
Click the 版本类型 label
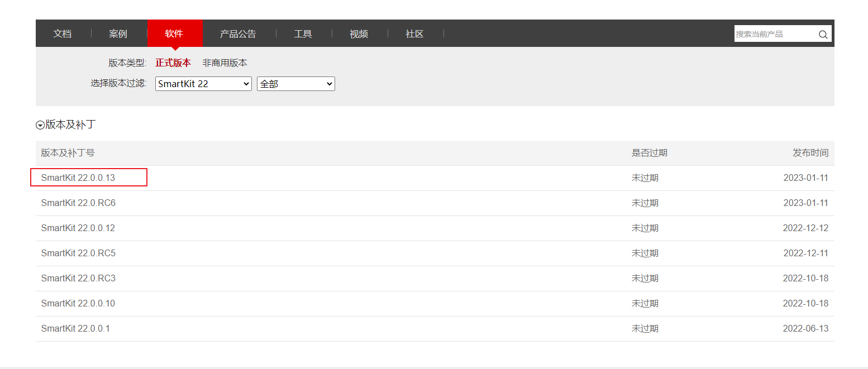click(x=127, y=63)
